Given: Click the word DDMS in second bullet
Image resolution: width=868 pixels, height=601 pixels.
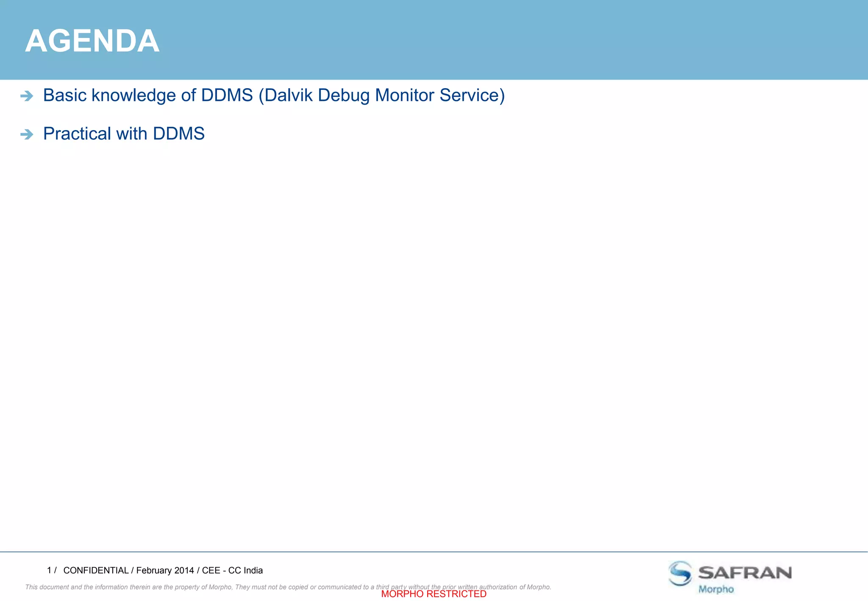Looking at the screenshot, I should (178, 134).
